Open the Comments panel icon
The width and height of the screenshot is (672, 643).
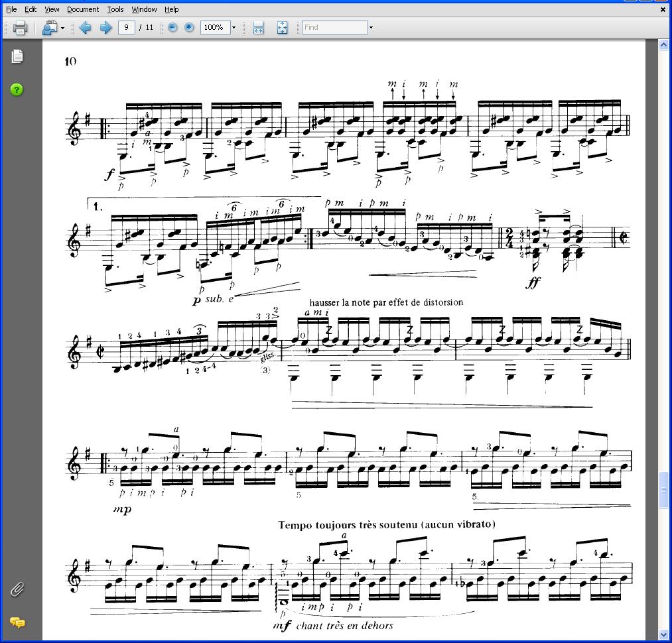(x=17, y=622)
